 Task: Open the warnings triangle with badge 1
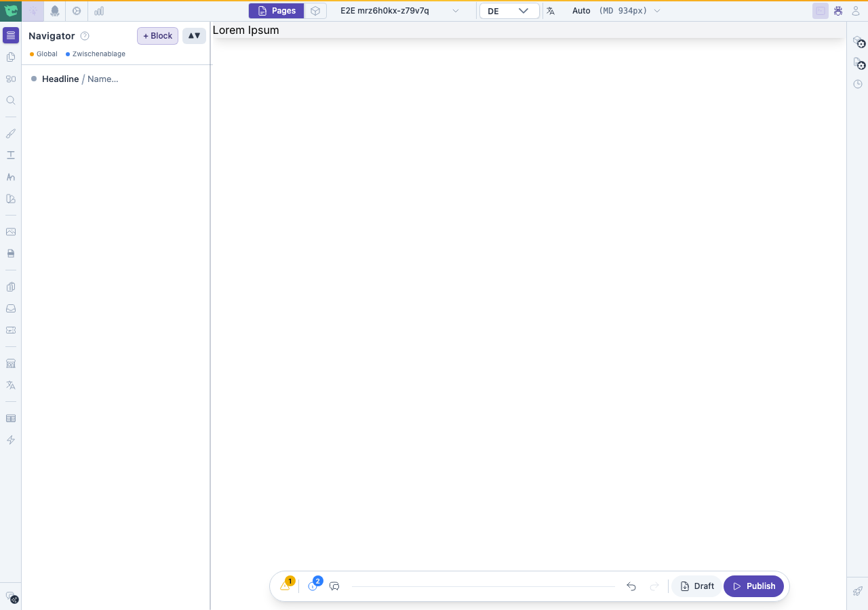click(286, 586)
